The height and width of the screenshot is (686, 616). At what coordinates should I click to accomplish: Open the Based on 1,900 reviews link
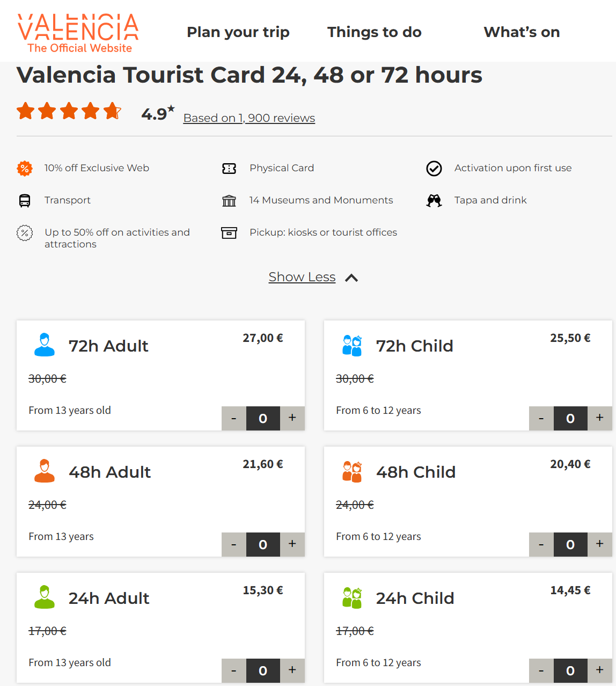coord(249,118)
